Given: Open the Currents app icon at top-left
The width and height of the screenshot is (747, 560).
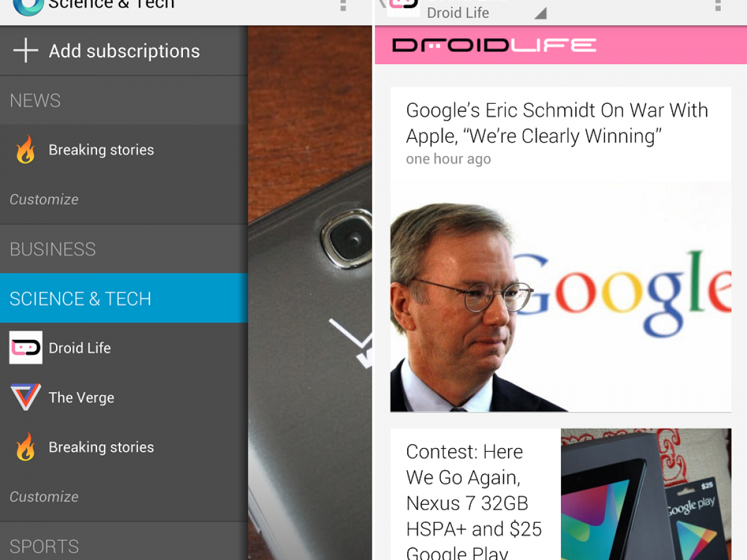Looking at the screenshot, I should (x=28, y=6).
